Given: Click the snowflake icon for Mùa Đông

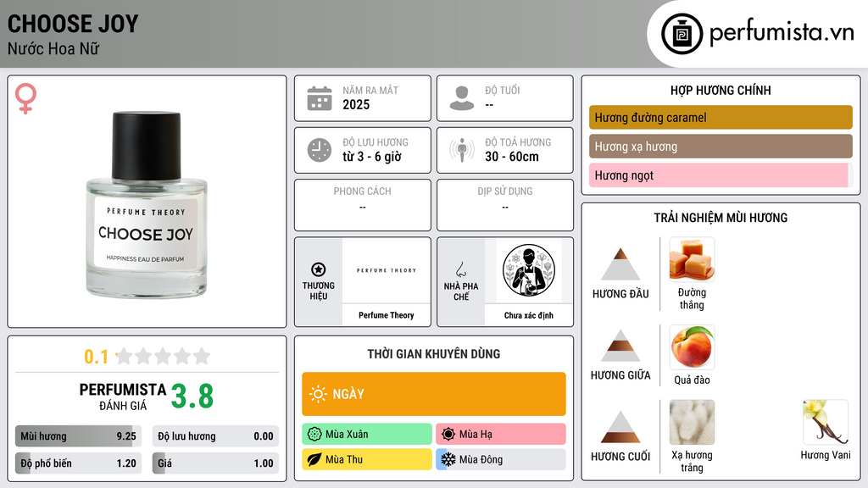Looking at the screenshot, I should 448,459.
